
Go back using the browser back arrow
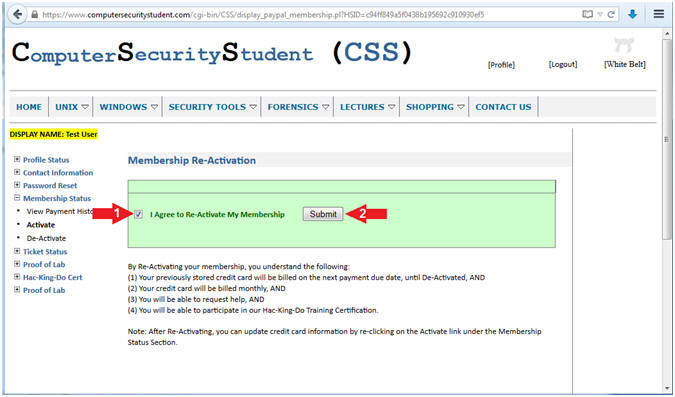(x=17, y=14)
